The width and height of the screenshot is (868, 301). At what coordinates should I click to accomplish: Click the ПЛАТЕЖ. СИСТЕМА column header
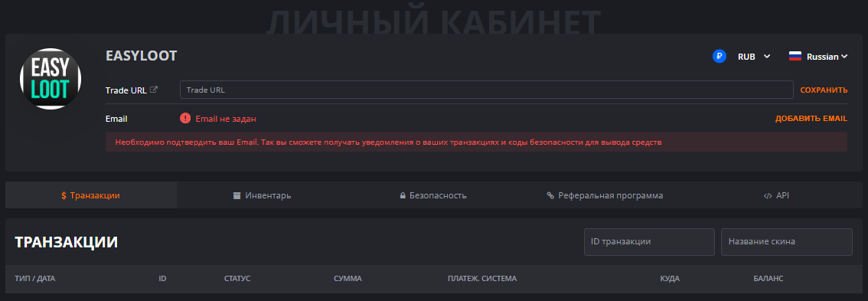(482, 278)
